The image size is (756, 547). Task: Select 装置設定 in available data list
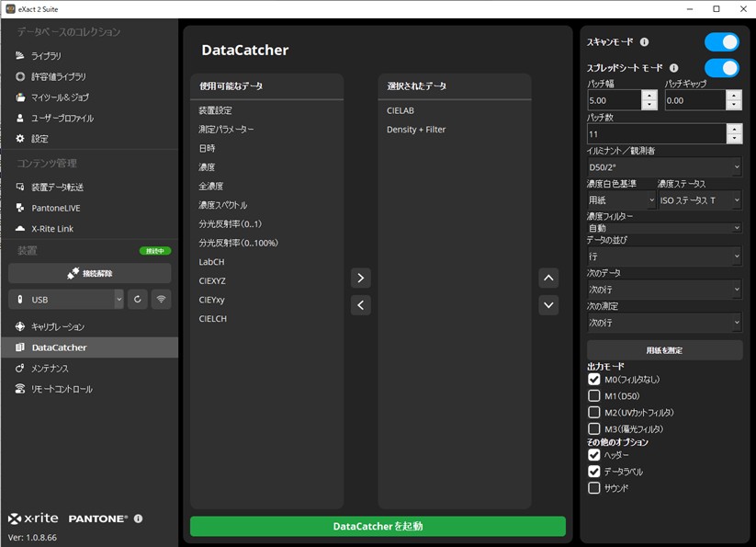point(266,110)
